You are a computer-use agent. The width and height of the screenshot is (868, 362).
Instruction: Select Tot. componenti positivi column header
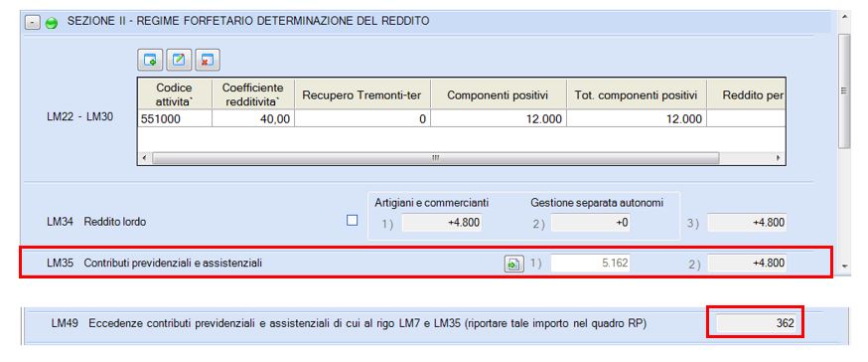click(x=637, y=94)
